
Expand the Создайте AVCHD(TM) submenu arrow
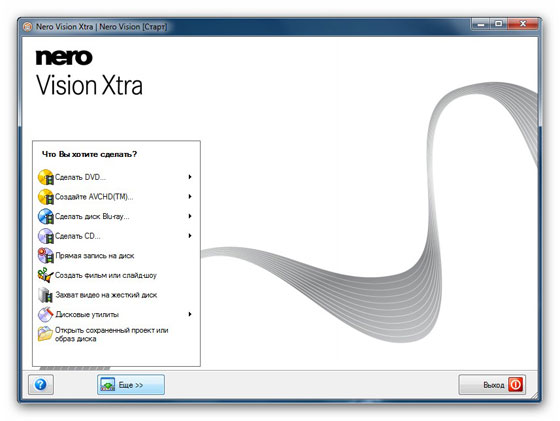[x=190, y=196]
